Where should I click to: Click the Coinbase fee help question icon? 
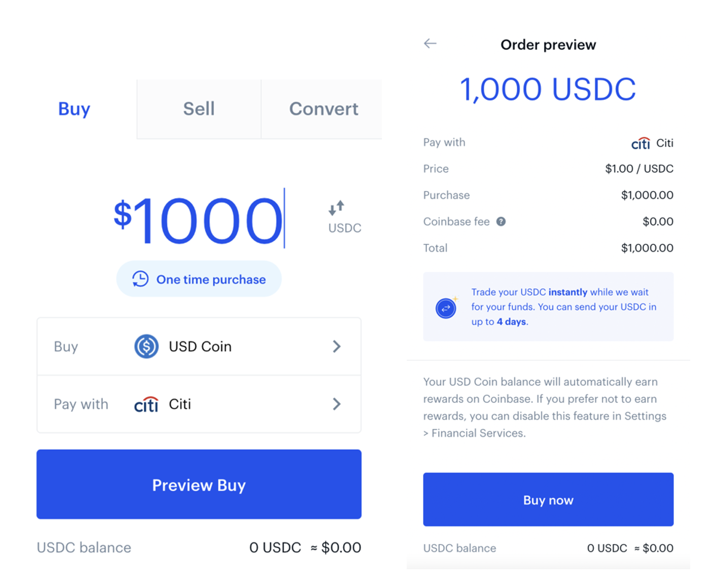(501, 222)
